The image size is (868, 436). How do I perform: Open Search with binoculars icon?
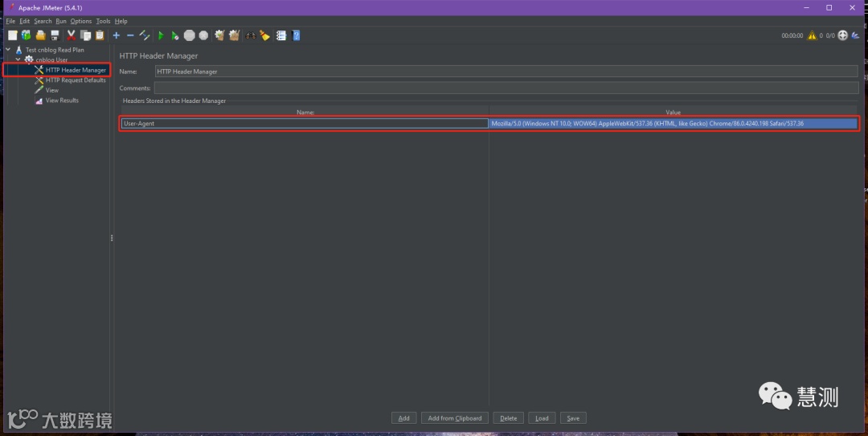pyautogui.click(x=251, y=35)
